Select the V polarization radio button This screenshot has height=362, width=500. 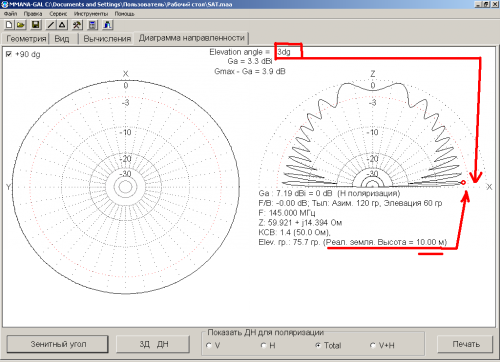pyautogui.click(x=209, y=345)
